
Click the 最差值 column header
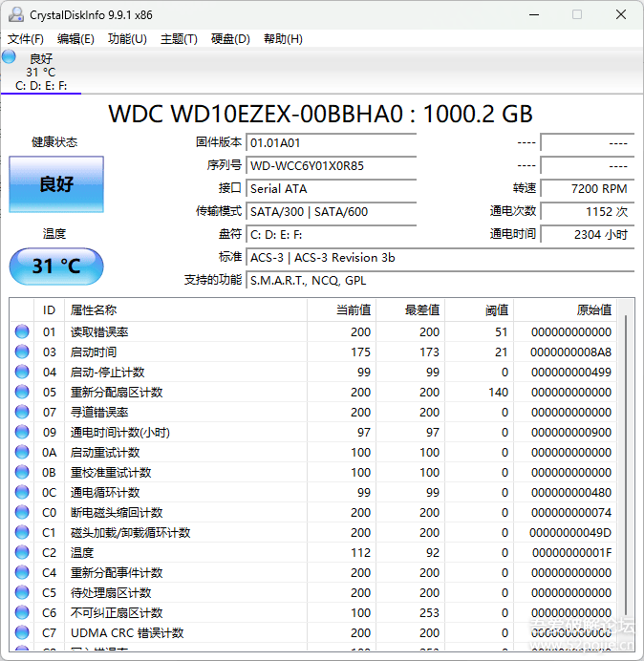coord(410,310)
